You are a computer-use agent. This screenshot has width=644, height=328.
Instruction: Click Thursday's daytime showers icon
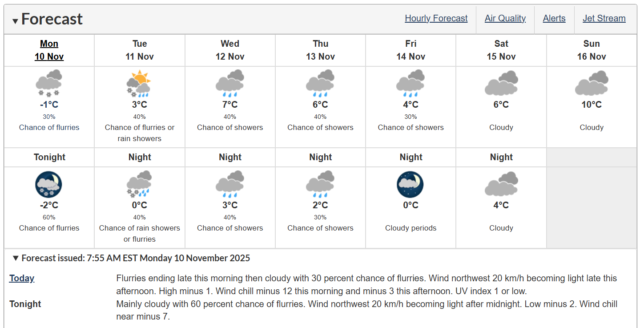coord(320,83)
